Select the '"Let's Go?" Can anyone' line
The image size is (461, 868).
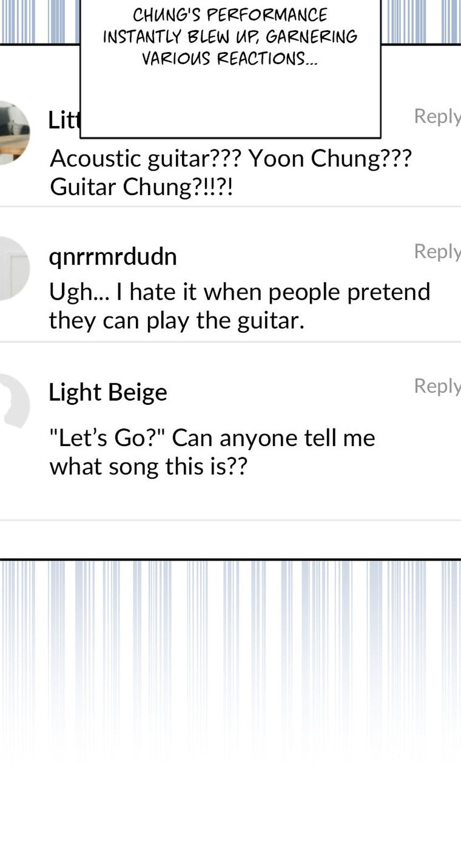(212, 438)
